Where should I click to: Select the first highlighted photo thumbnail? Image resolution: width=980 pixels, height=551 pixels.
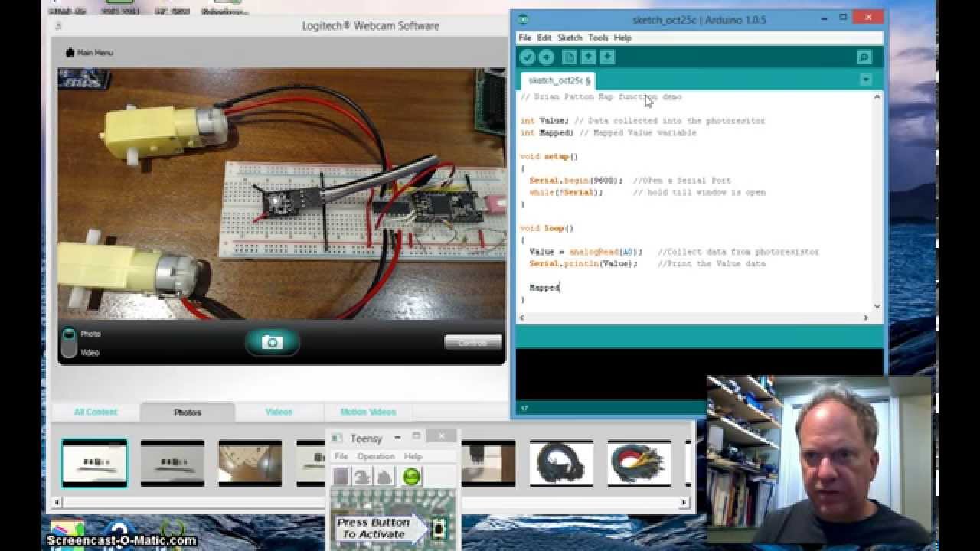pos(94,463)
